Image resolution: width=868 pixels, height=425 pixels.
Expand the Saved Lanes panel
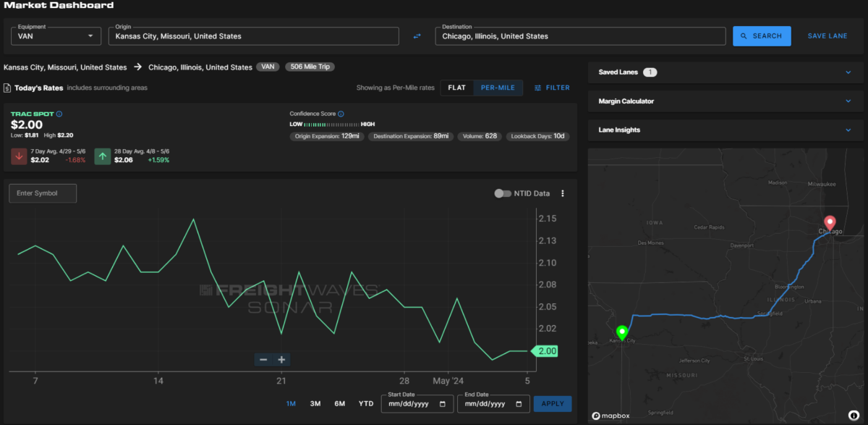click(x=725, y=72)
